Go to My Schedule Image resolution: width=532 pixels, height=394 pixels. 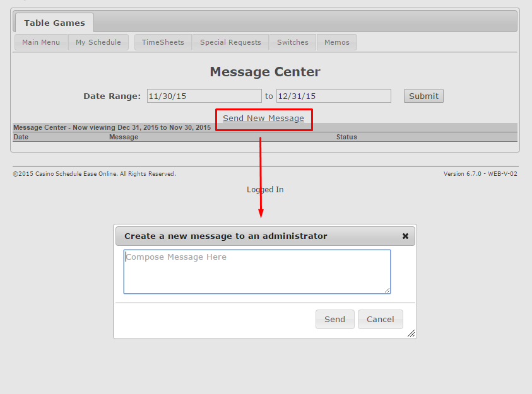98,42
